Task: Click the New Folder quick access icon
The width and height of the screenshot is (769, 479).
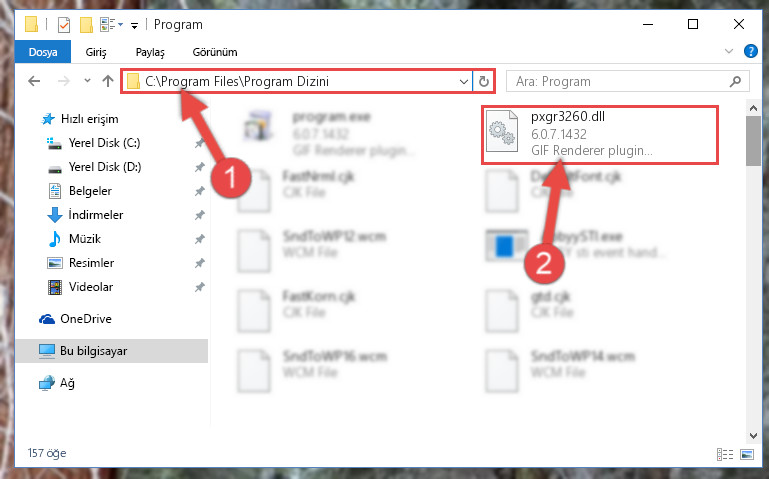Action: pos(86,25)
